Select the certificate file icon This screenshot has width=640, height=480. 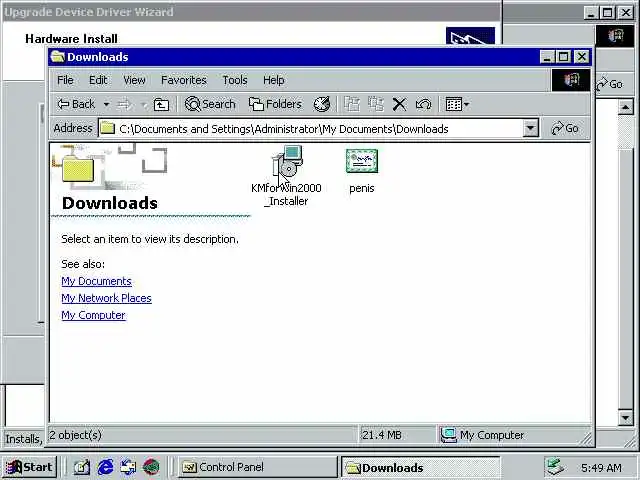point(362,161)
